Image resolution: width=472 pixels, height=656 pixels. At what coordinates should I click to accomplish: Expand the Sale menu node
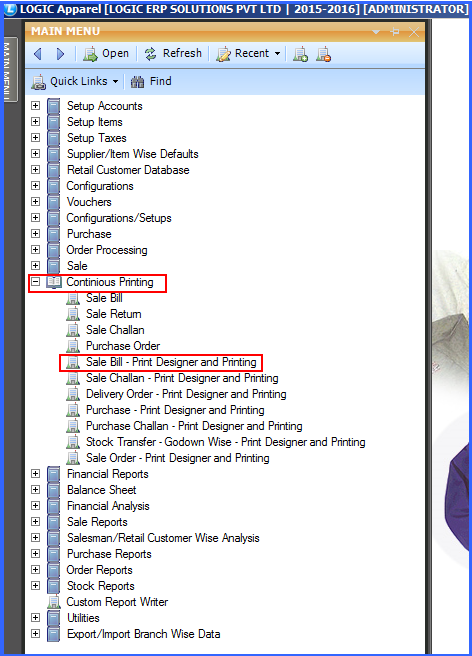coord(36,266)
